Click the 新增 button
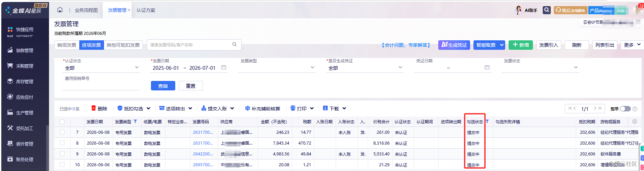Viewport: 644px width, 171px height. coord(521,45)
